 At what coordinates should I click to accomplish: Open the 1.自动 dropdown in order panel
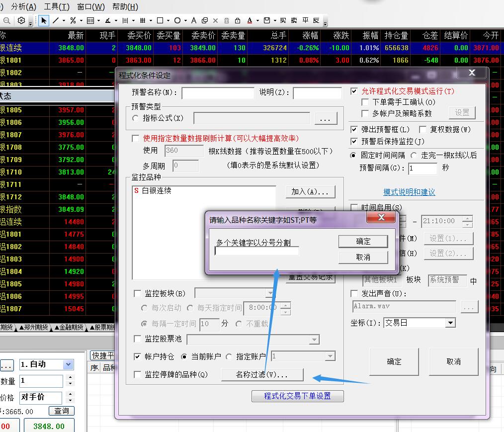69,364
